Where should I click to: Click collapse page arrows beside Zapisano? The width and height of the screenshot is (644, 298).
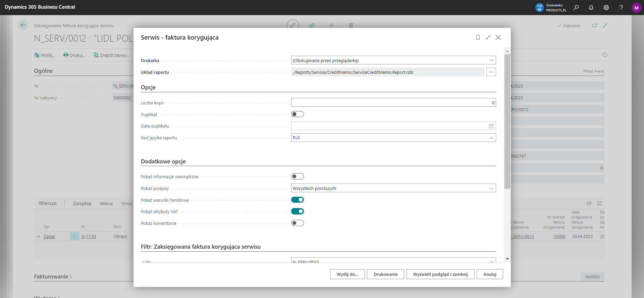click(x=605, y=26)
